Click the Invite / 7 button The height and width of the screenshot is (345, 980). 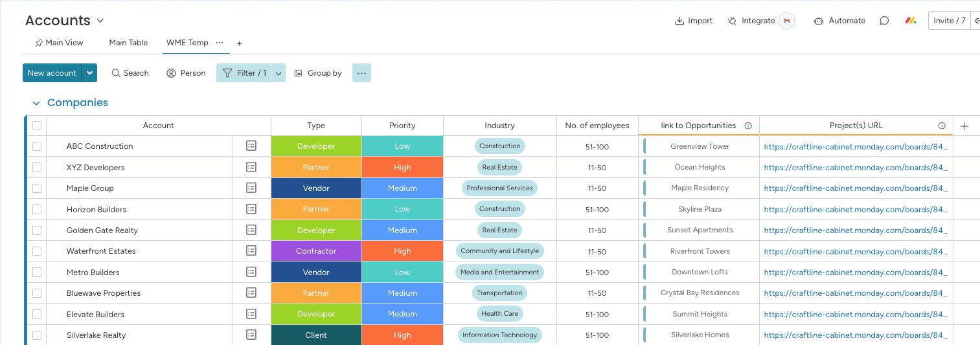[x=950, y=21]
